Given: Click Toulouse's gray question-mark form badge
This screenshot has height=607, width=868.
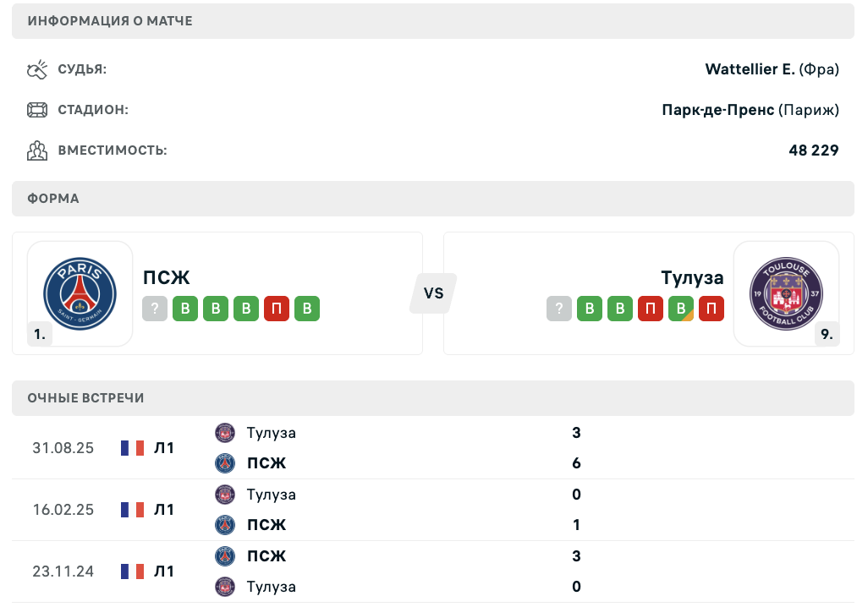Looking at the screenshot, I should [559, 309].
